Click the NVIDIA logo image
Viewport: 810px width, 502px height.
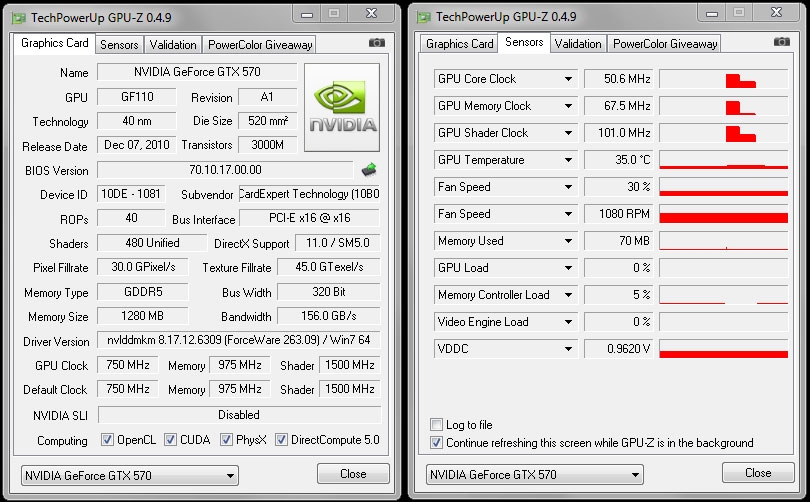click(342, 107)
